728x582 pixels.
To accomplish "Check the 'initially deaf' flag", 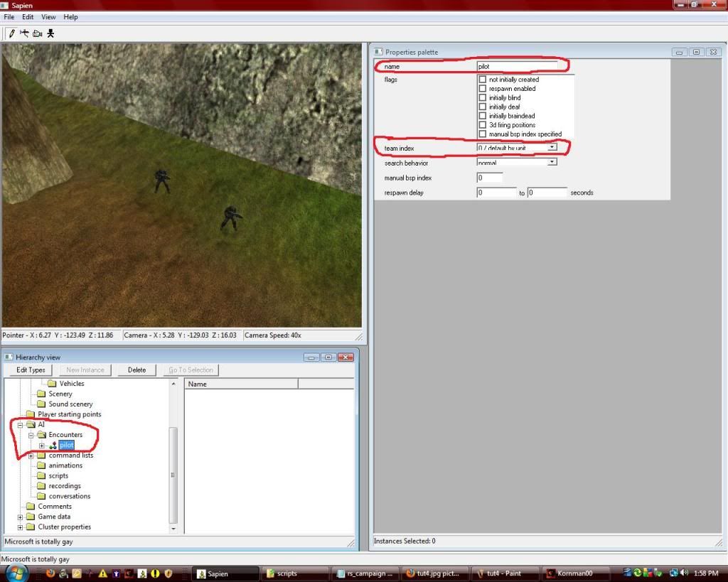I will (483, 107).
